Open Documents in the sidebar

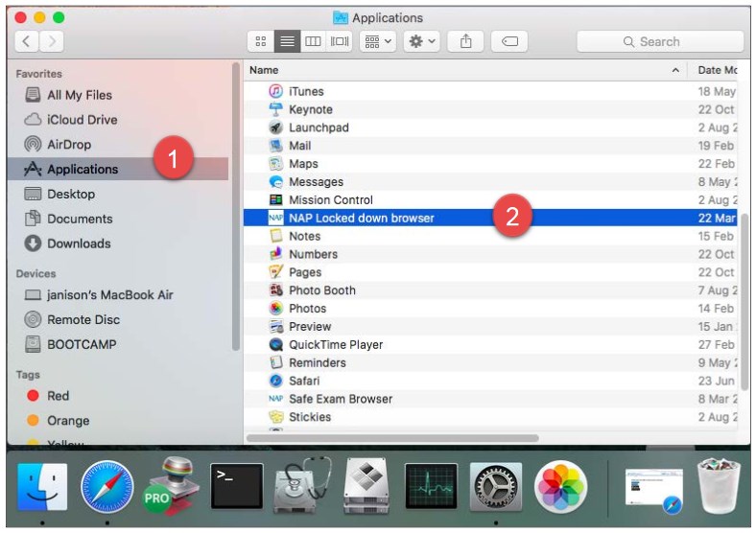coord(80,219)
